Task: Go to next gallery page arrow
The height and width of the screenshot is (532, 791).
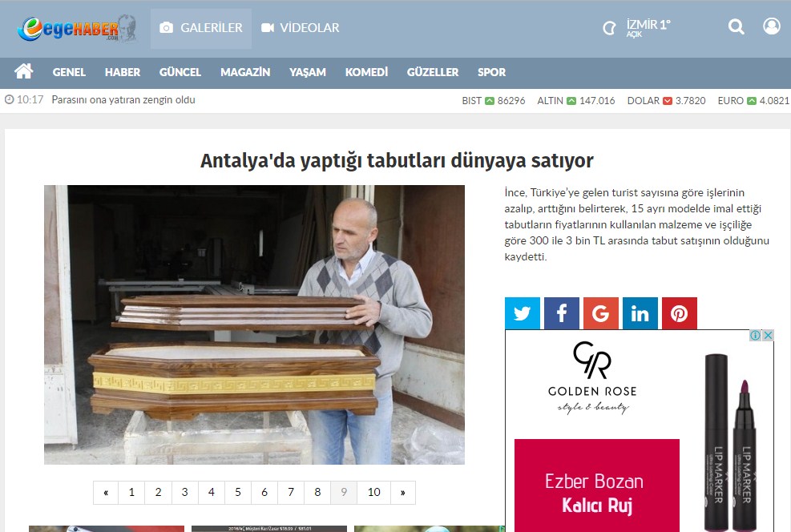Action: coord(403,493)
